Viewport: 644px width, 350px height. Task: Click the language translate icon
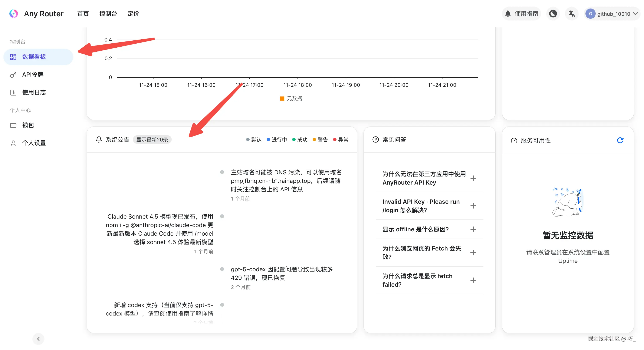(x=572, y=14)
